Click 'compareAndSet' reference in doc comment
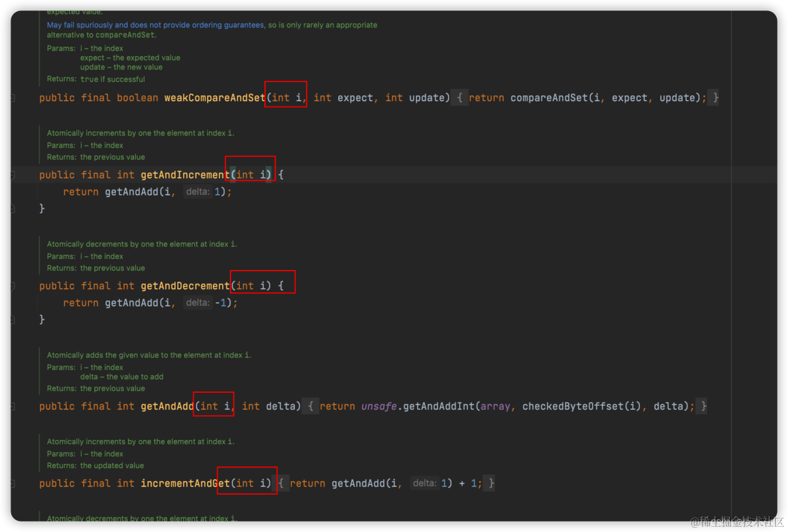The image size is (788, 532). (x=125, y=35)
